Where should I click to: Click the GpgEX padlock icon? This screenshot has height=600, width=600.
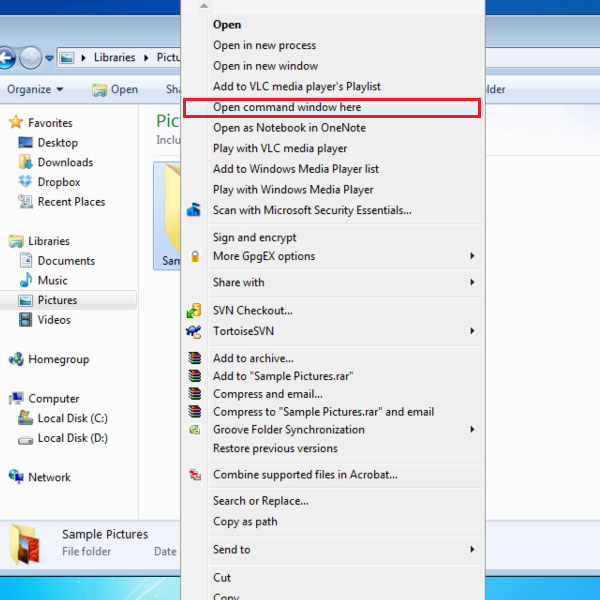coord(195,256)
